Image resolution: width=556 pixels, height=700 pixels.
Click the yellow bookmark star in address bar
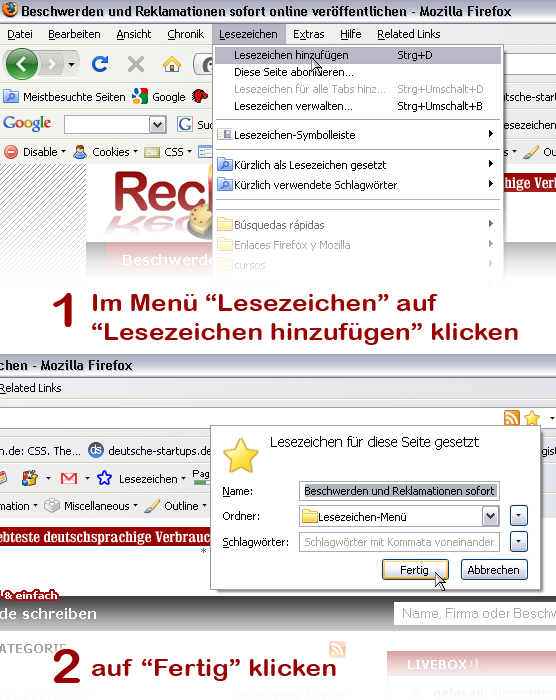(532, 418)
